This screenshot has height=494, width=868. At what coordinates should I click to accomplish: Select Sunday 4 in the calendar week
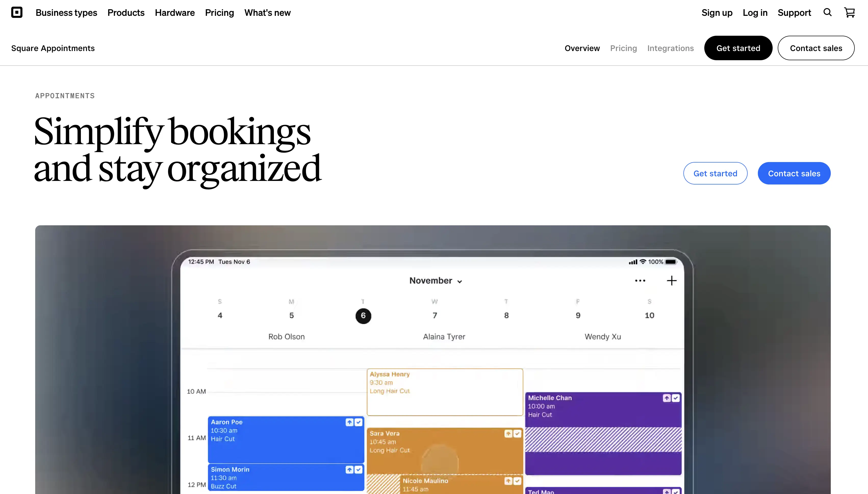point(220,315)
